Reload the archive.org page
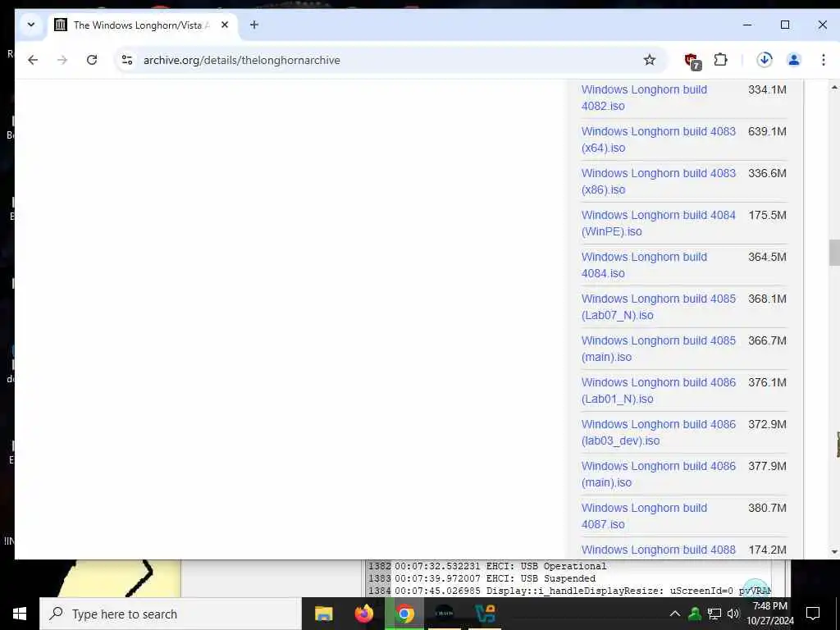This screenshot has height=630, width=840. [x=92, y=60]
